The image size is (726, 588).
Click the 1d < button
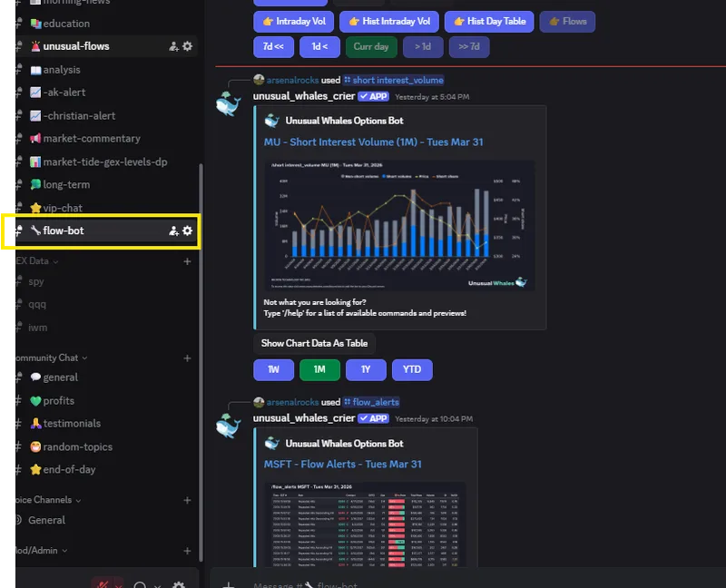pyautogui.click(x=319, y=47)
